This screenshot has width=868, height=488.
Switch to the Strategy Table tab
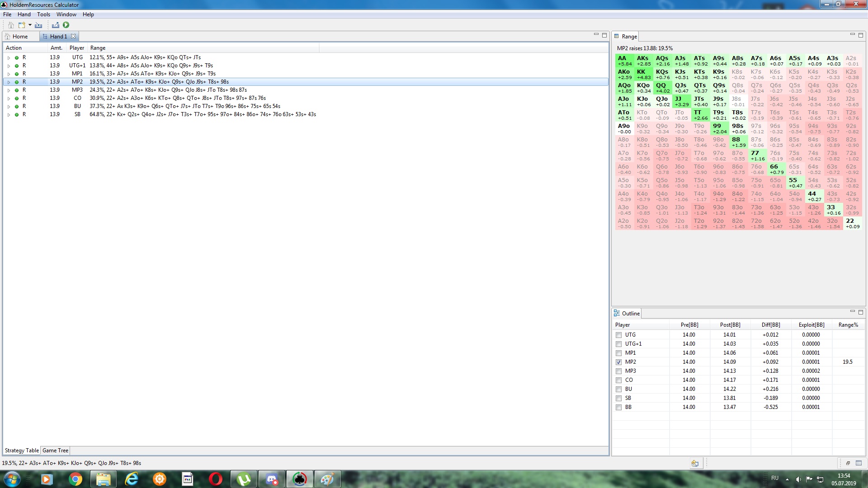pyautogui.click(x=22, y=450)
